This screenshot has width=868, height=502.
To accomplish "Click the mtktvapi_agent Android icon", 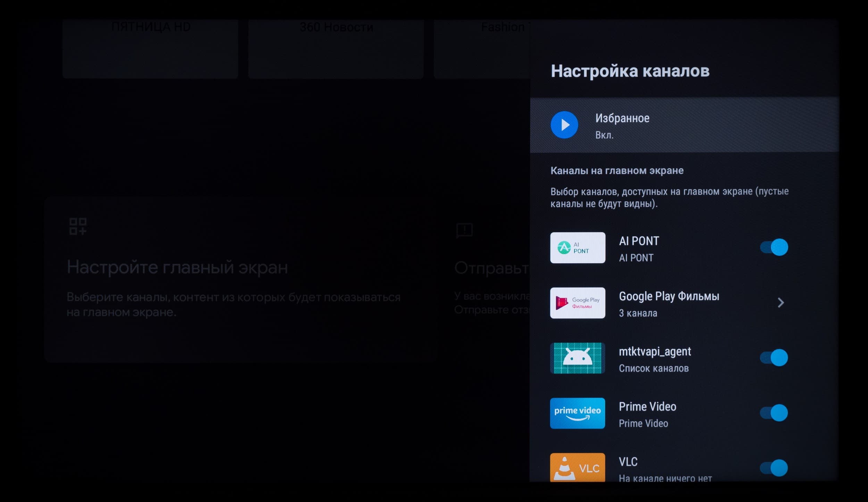I will tap(577, 358).
